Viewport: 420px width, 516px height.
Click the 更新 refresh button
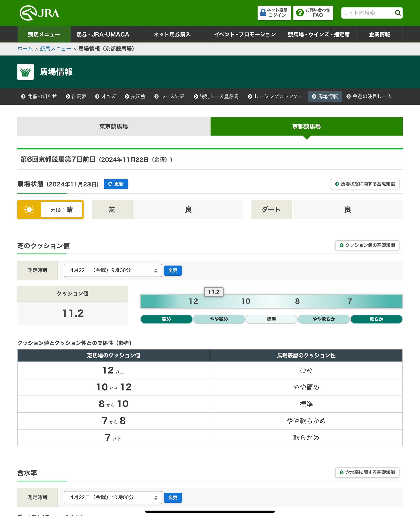click(116, 184)
